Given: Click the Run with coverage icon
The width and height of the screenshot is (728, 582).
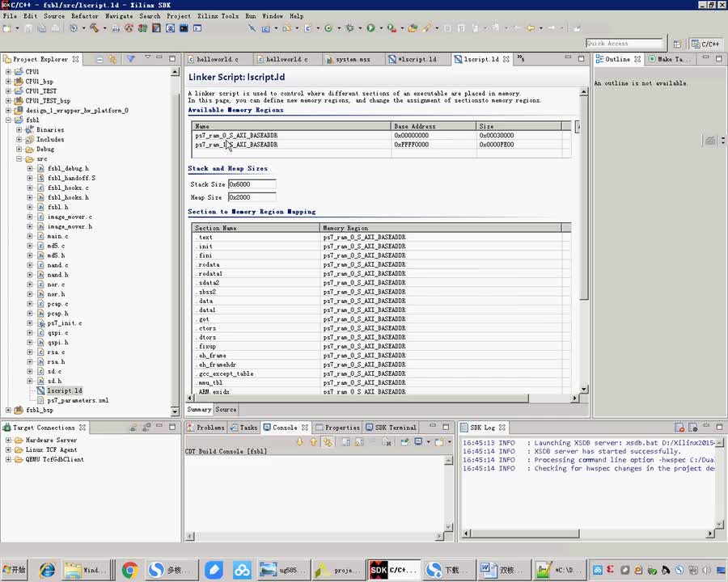Looking at the screenshot, I should pyautogui.click(x=392, y=28).
